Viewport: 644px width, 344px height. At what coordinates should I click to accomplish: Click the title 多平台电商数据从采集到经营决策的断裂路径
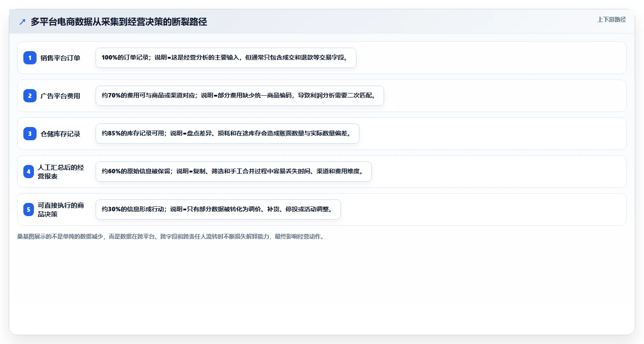(119, 22)
